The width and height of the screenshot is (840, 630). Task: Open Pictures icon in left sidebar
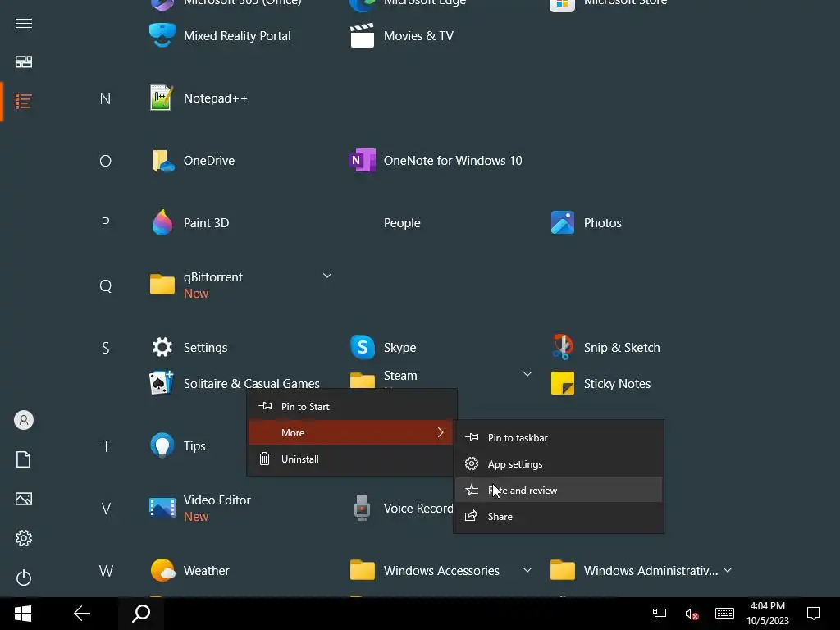click(24, 499)
